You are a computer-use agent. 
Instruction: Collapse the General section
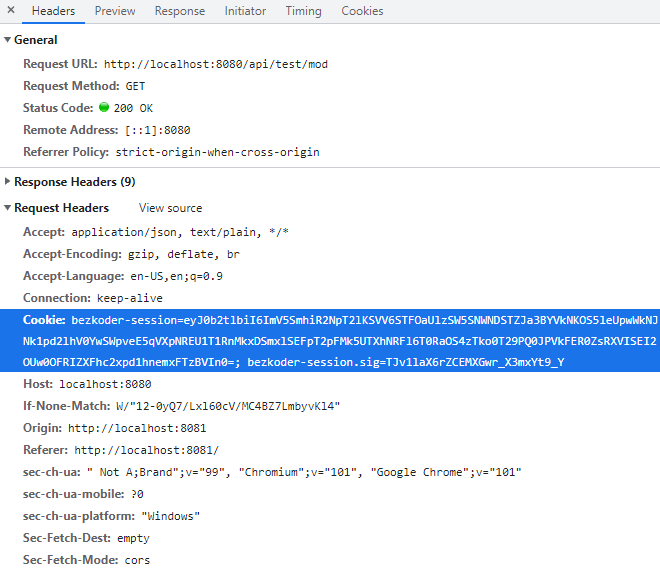click(x=8, y=40)
